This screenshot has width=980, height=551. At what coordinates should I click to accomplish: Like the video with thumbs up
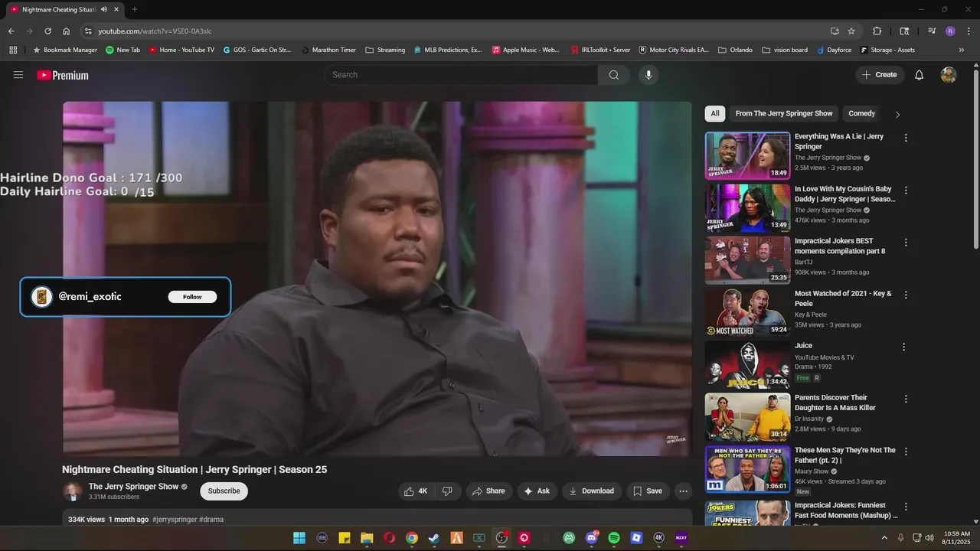416,491
